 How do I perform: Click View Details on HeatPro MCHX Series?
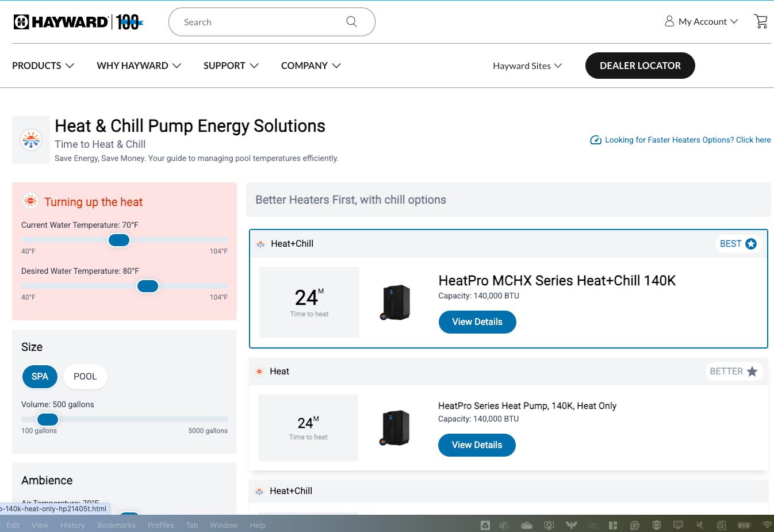point(477,322)
